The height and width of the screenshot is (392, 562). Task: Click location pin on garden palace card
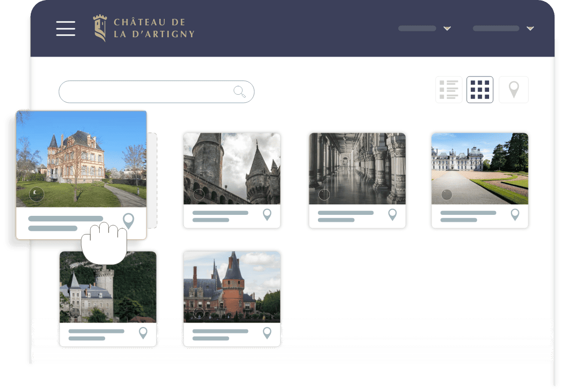(x=515, y=214)
